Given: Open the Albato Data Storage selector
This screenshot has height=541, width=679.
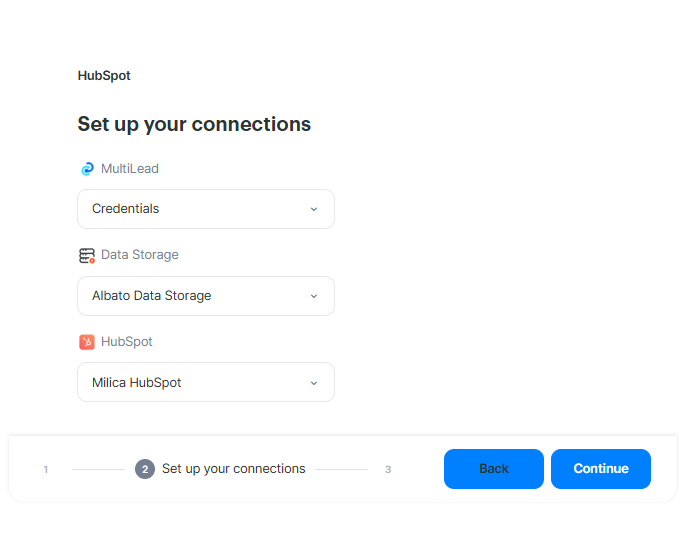Looking at the screenshot, I should [x=190, y=296].
